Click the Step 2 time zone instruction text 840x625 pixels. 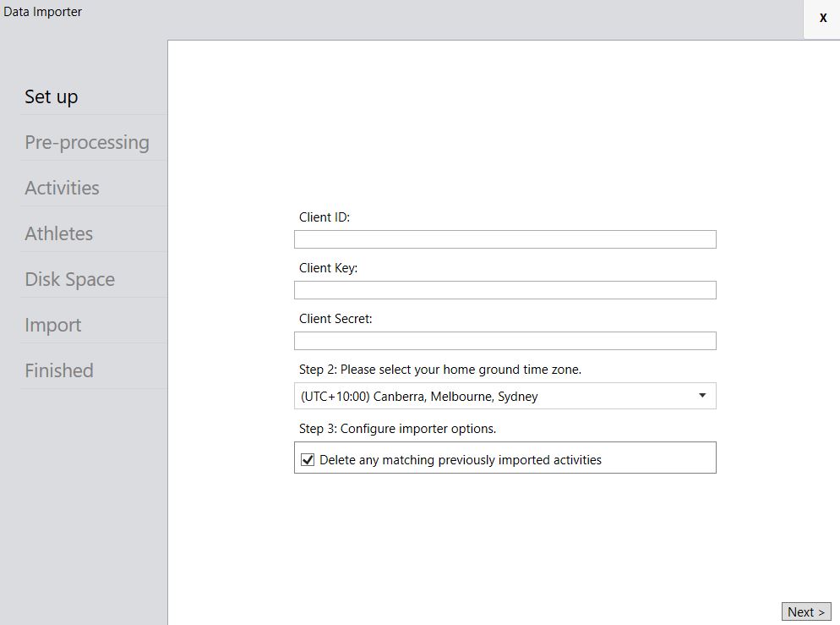tap(439, 370)
